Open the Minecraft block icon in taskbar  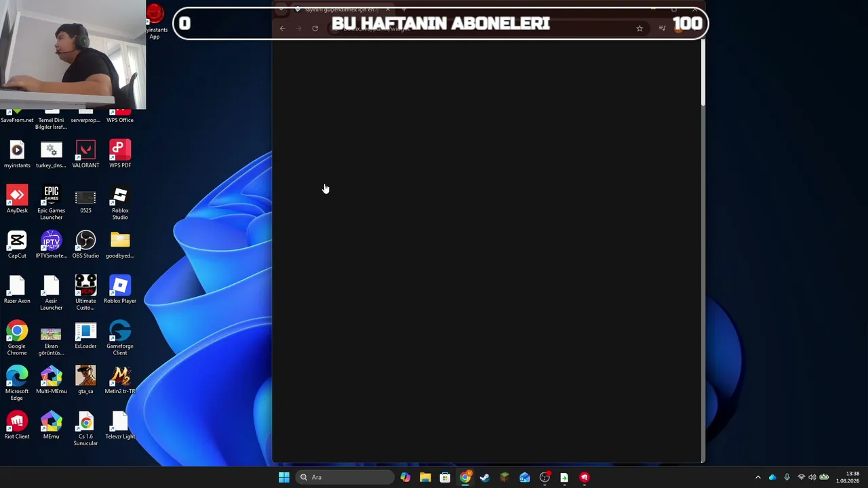coord(505,477)
